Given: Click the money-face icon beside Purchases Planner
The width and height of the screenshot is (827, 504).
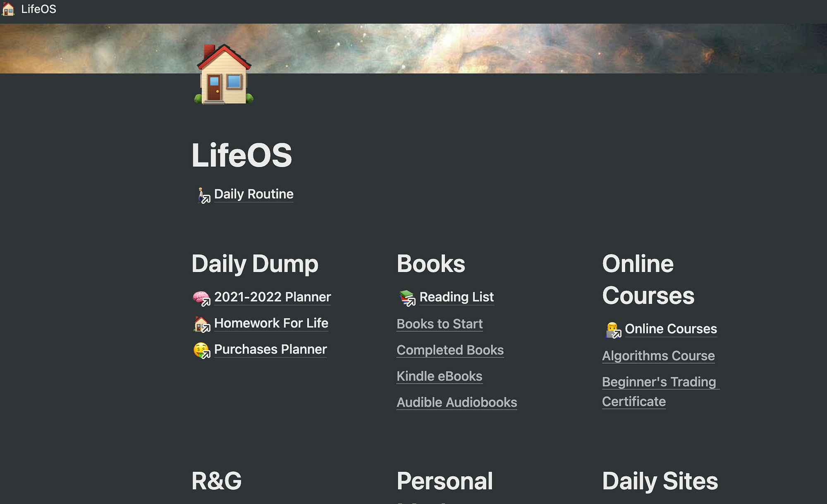Looking at the screenshot, I should pyautogui.click(x=201, y=350).
